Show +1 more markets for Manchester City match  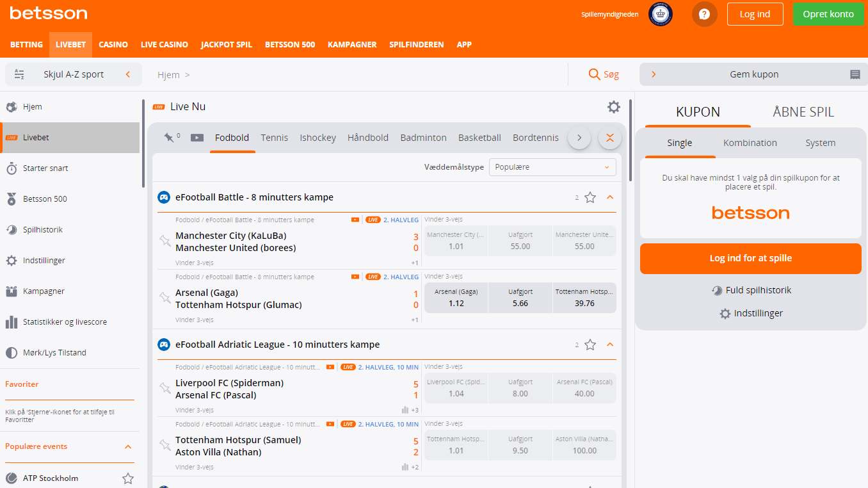coord(415,263)
